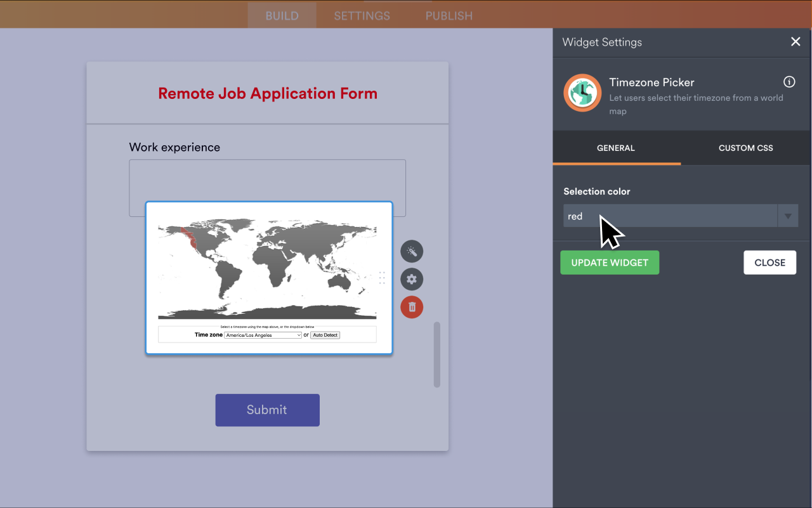Click the gear settings icon beside the widget

pos(412,279)
